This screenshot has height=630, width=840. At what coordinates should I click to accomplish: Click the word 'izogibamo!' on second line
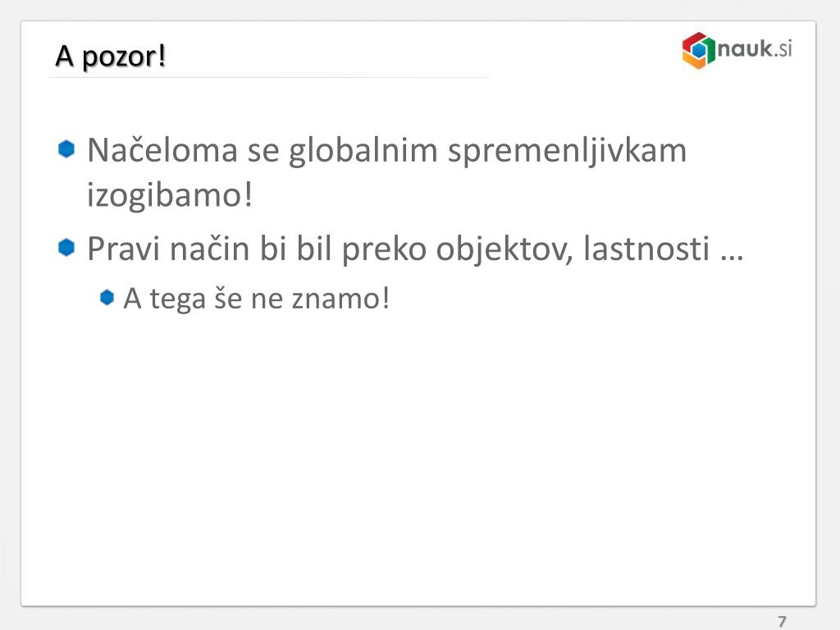pos(169,195)
